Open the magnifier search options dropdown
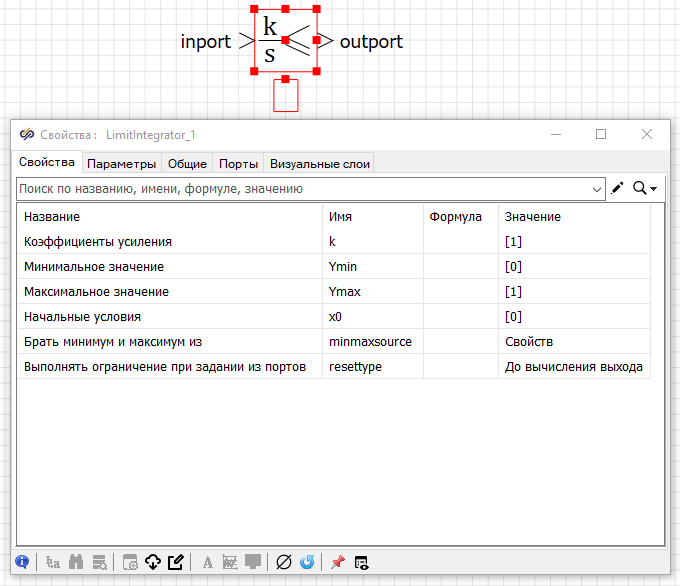The height and width of the screenshot is (586, 680). click(x=645, y=188)
